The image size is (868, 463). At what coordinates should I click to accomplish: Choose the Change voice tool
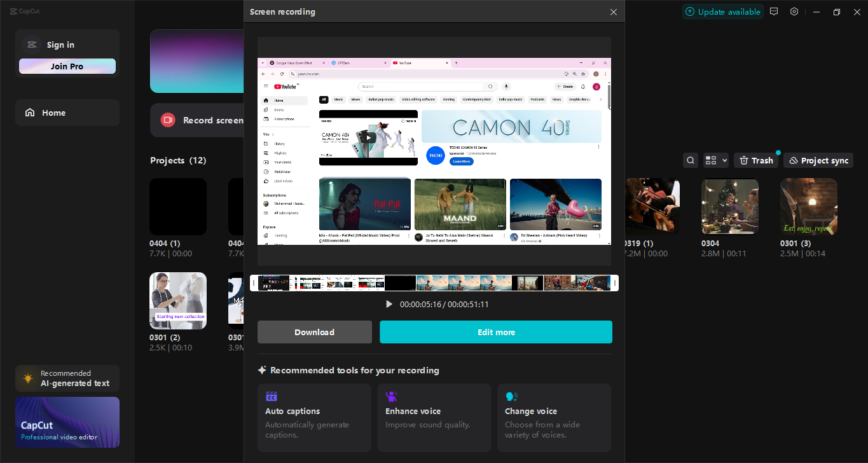[555, 418]
